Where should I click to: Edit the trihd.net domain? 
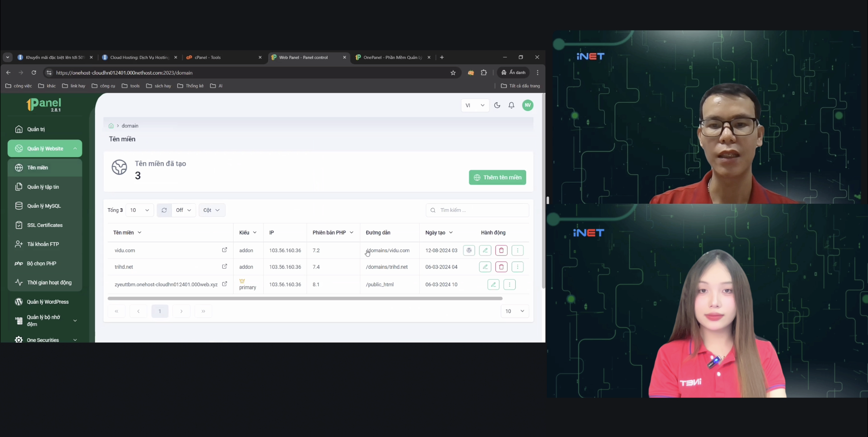tap(485, 267)
